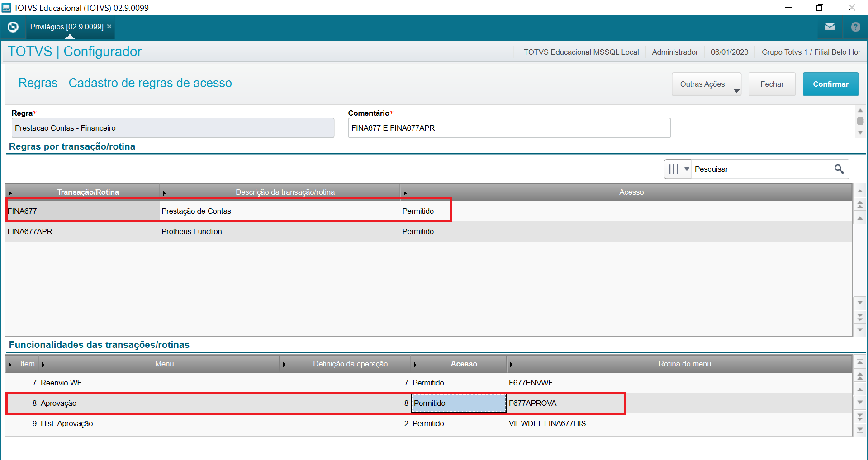The height and width of the screenshot is (460, 868).
Task: Select the FINA677 transaction cell
Action: pos(82,211)
